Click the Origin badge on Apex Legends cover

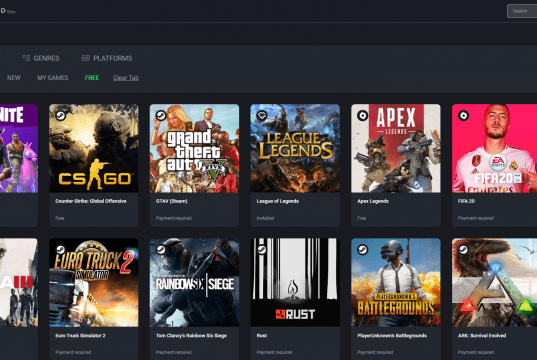(x=362, y=115)
